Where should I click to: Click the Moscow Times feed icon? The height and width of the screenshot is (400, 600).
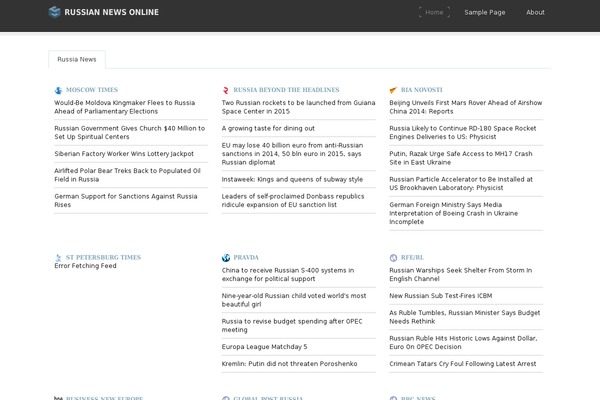pos(58,90)
